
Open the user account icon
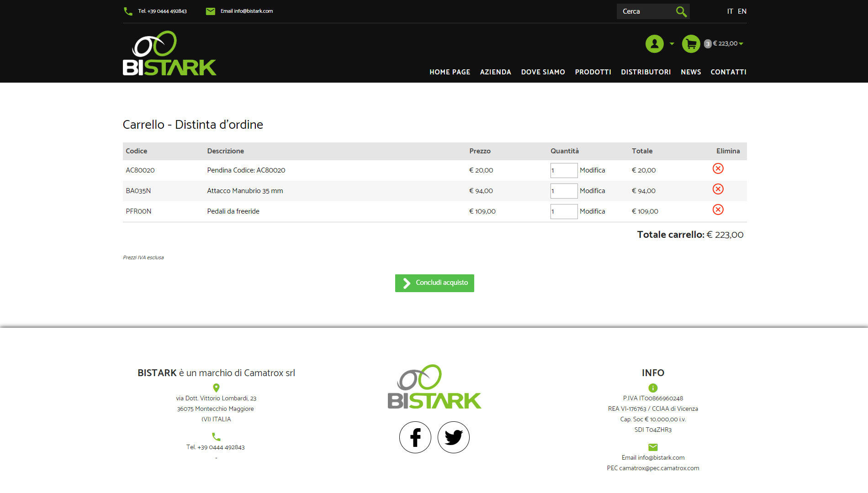(654, 44)
